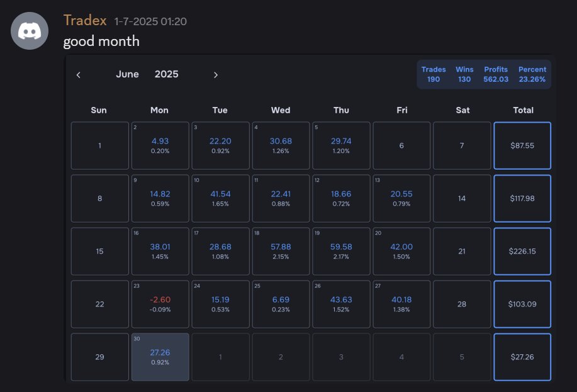Click weekly total $87.55
This screenshot has width=577, height=392.
[522, 145]
